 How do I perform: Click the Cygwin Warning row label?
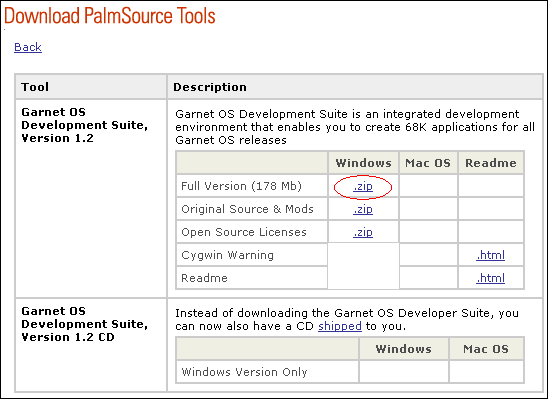(228, 255)
